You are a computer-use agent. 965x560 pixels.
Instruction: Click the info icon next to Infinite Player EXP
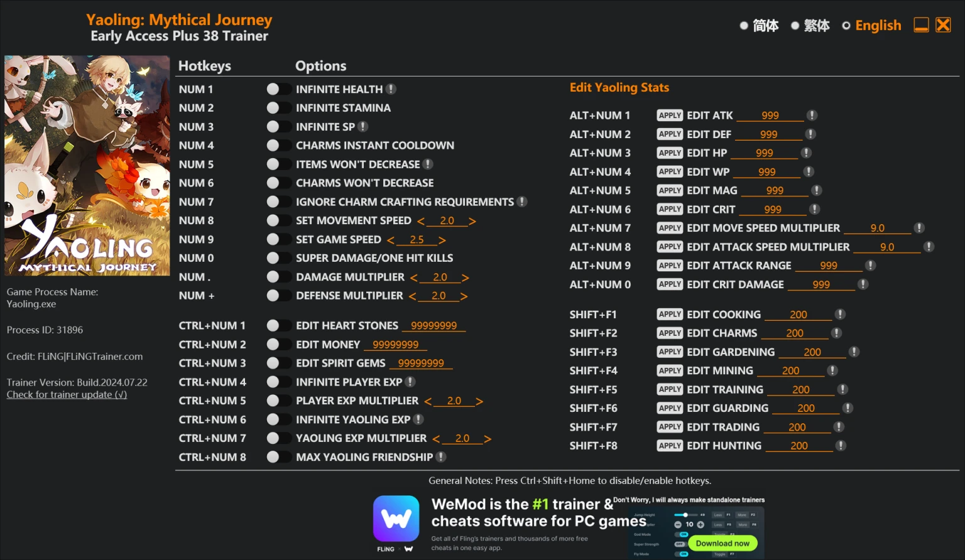[x=410, y=382]
